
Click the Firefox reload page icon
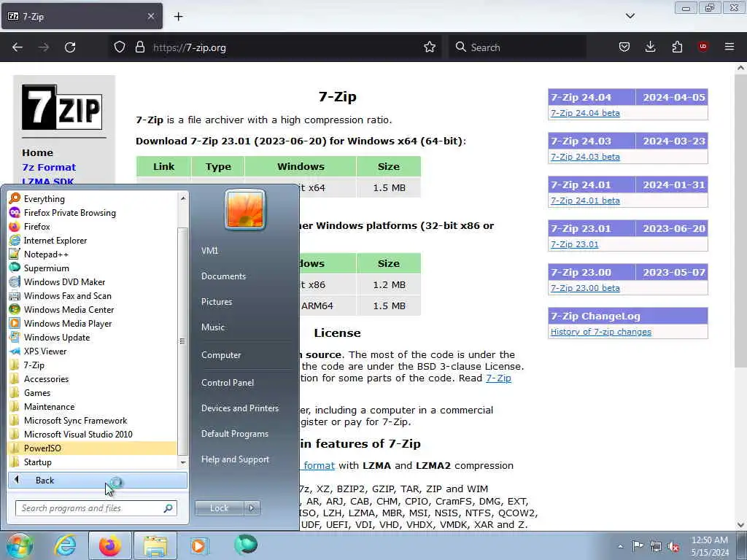click(70, 47)
